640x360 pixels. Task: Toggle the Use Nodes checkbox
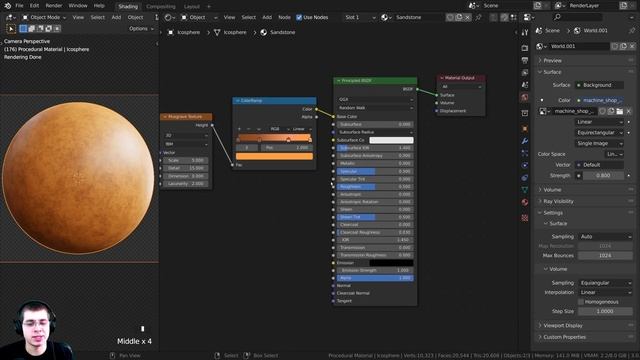pyautogui.click(x=299, y=18)
